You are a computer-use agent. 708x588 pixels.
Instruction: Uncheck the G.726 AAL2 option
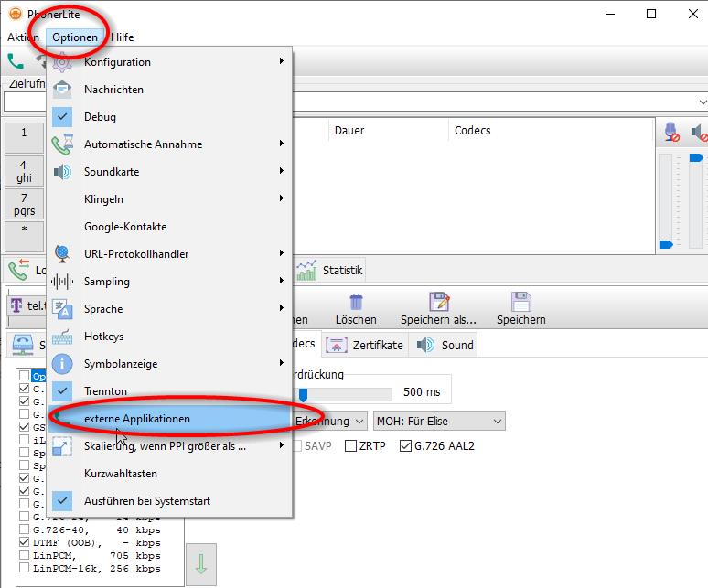point(406,446)
